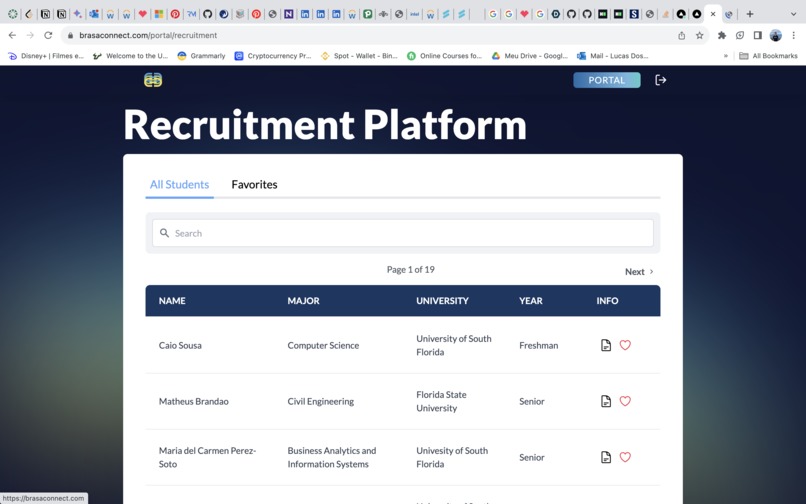Open the All Bookmarks folder
806x504 pixels.
tap(768, 56)
